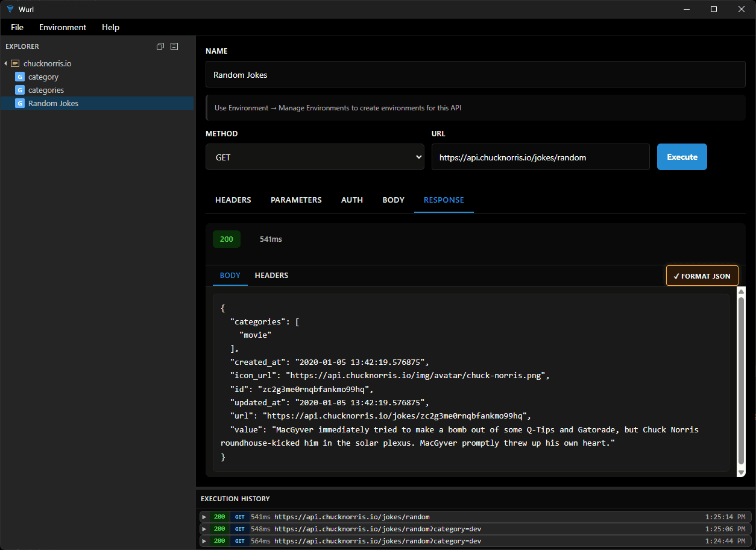The height and width of the screenshot is (550, 756).
Task: Click the green 200 badge above the response body
Action: (x=226, y=239)
